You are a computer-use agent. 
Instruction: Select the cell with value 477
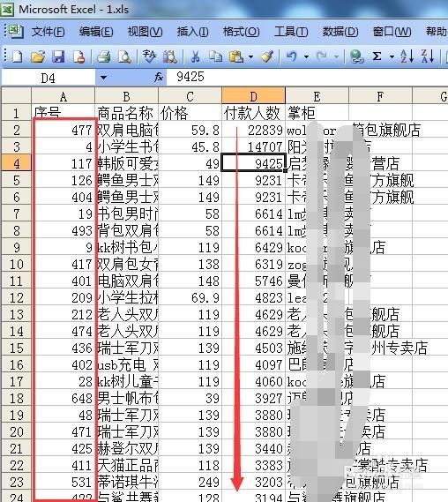coord(63,130)
